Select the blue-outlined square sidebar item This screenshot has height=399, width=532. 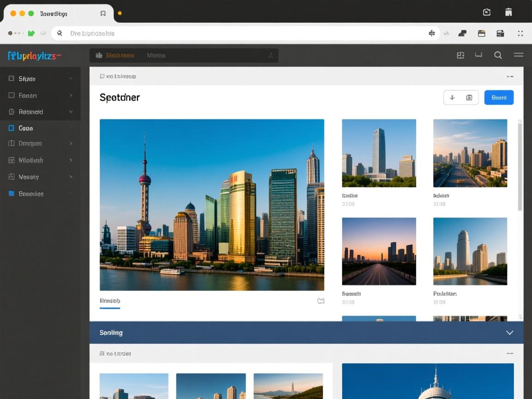[12, 128]
